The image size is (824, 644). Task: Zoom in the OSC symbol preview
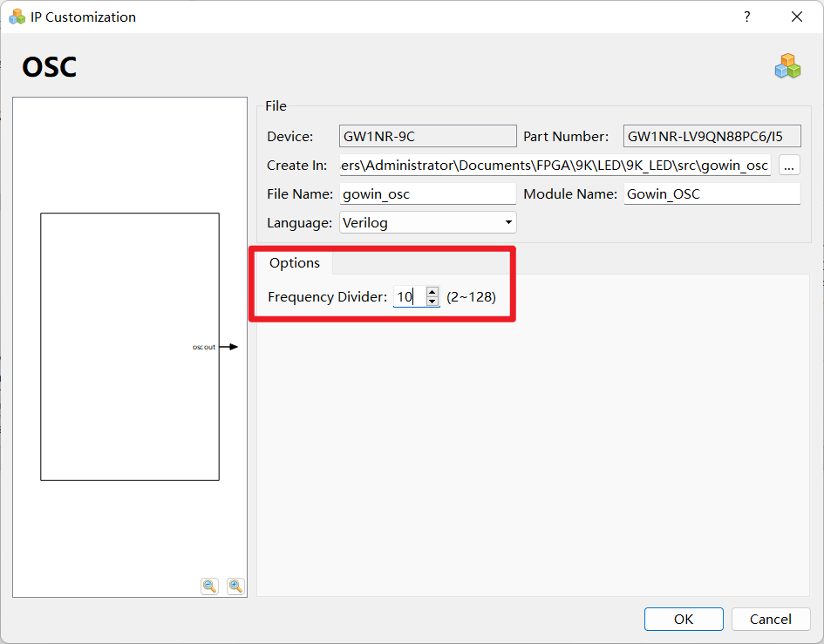(x=236, y=586)
